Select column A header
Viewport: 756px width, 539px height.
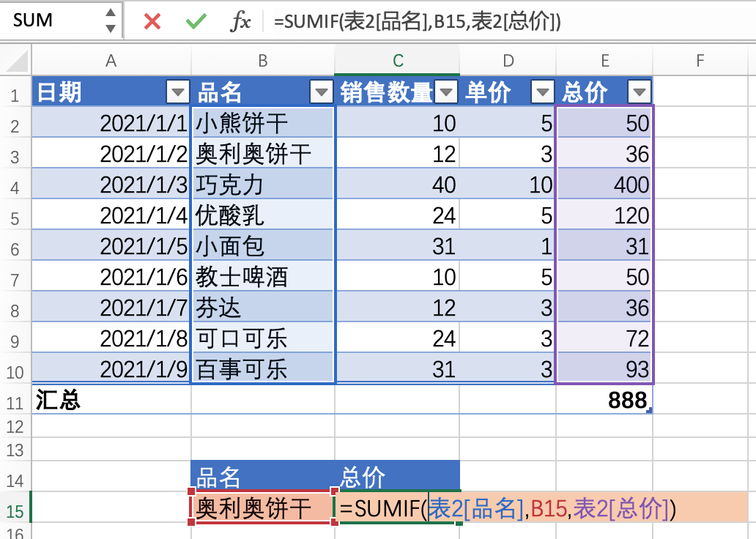111,62
